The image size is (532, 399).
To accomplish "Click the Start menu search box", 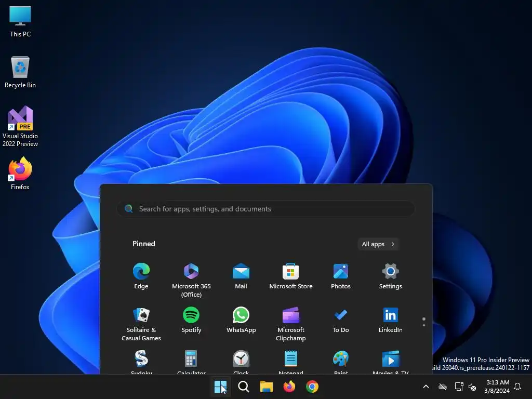I will pos(265,209).
